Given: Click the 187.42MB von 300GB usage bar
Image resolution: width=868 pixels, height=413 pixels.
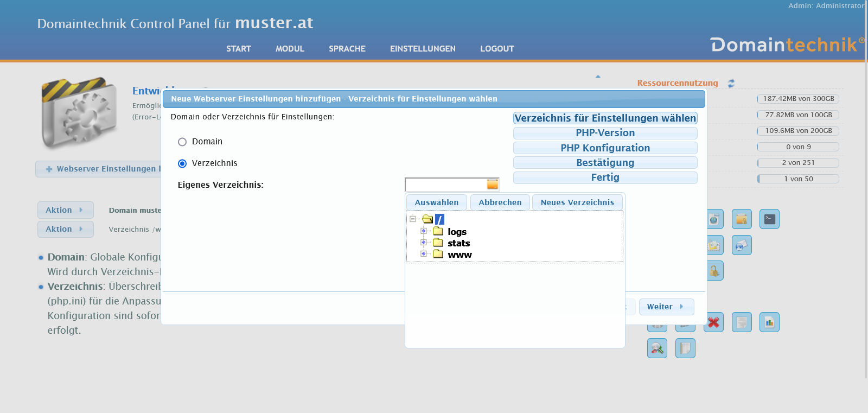Looking at the screenshot, I should [x=798, y=99].
